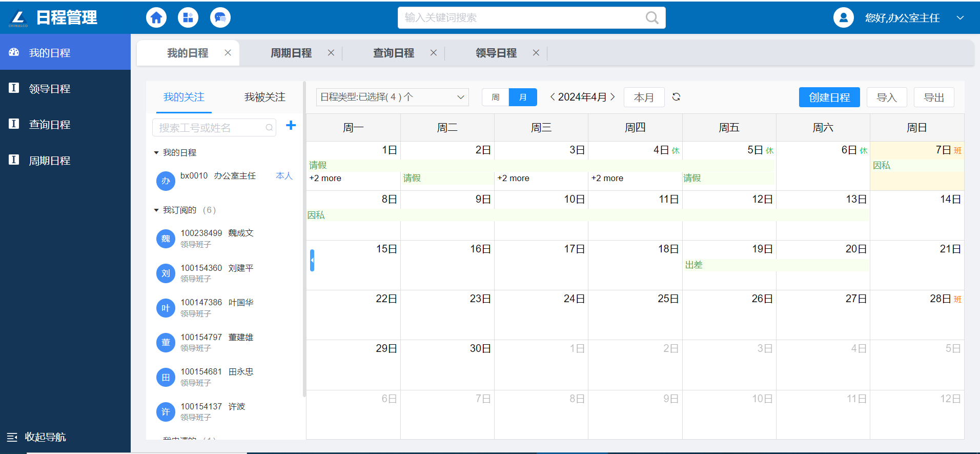Select the 我被关注 tab
Screen dimensions: 980x454
click(265, 97)
